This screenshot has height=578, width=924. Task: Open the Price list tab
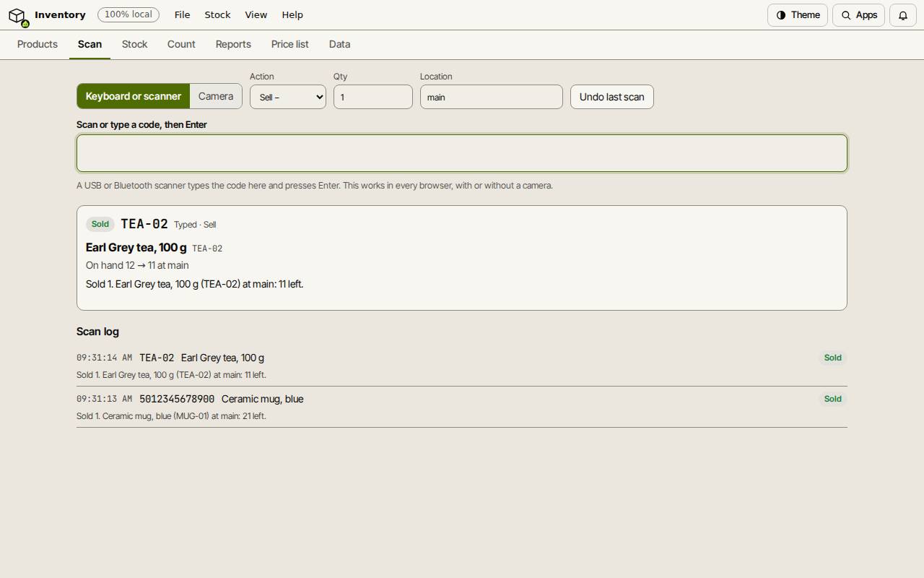pyautogui.click(x=290, y=44)
